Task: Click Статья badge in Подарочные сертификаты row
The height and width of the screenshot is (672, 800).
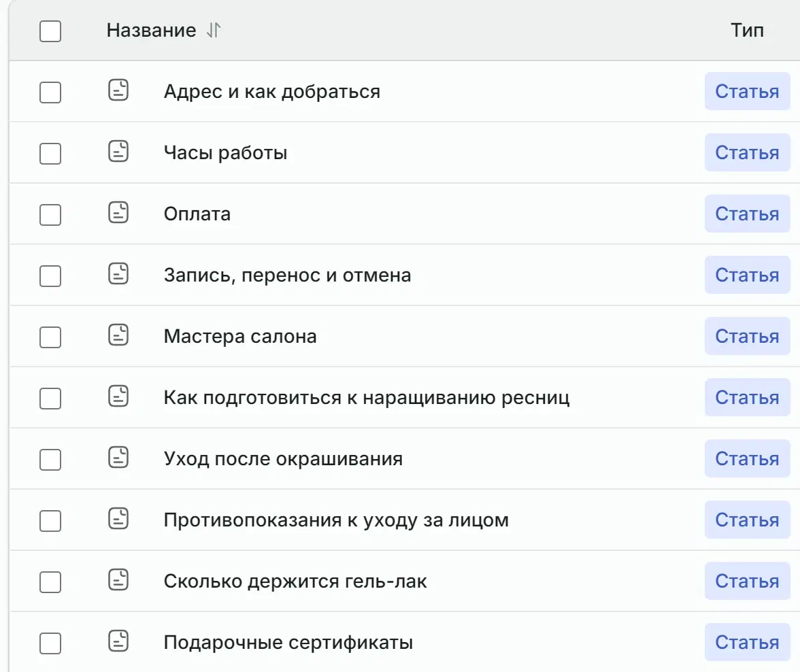Action: click(747, 642)
